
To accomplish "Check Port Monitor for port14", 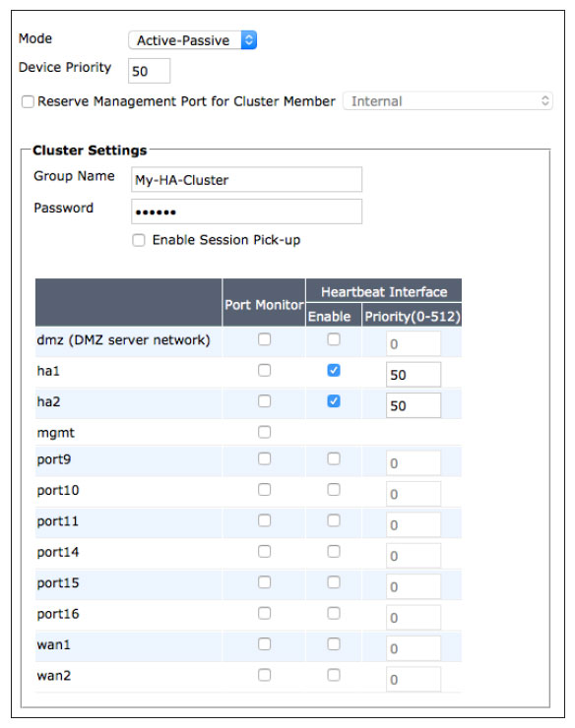I will pyautogui.click(x=265, y=552).
